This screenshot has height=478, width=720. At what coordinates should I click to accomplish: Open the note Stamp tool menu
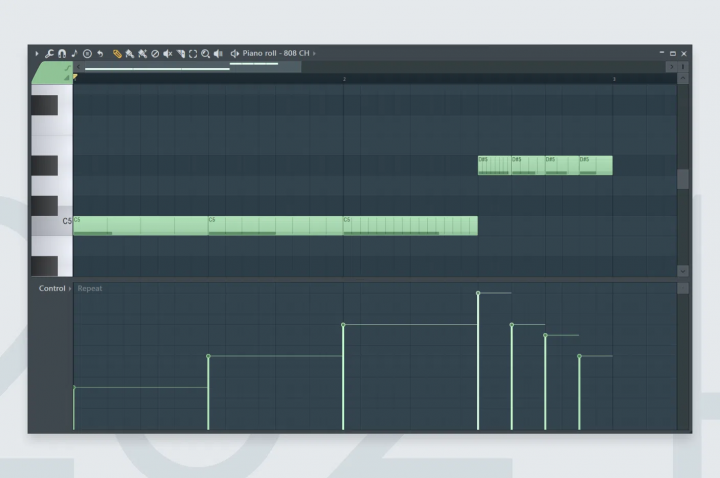[x=74, y=54]
